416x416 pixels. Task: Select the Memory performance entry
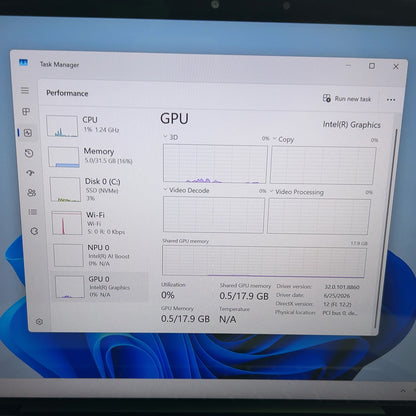click(97, 157)
